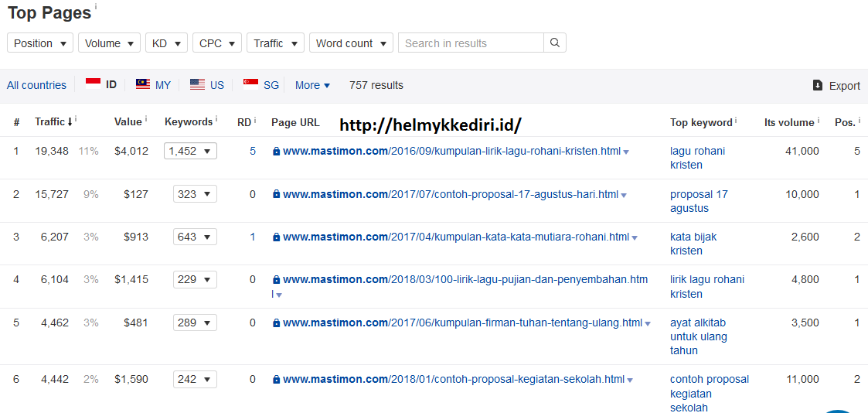The image size is (868, 413).
Task: Click the 'kata bijak kristen' top keyword
Action: pyautogui.click(x=693, y=244)
